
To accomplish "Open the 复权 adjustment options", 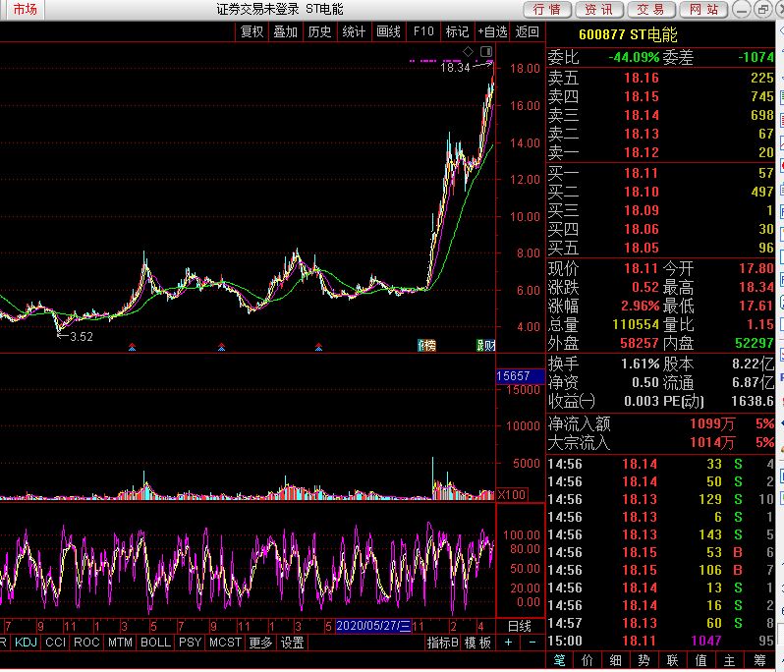I will tap(252, 31).
